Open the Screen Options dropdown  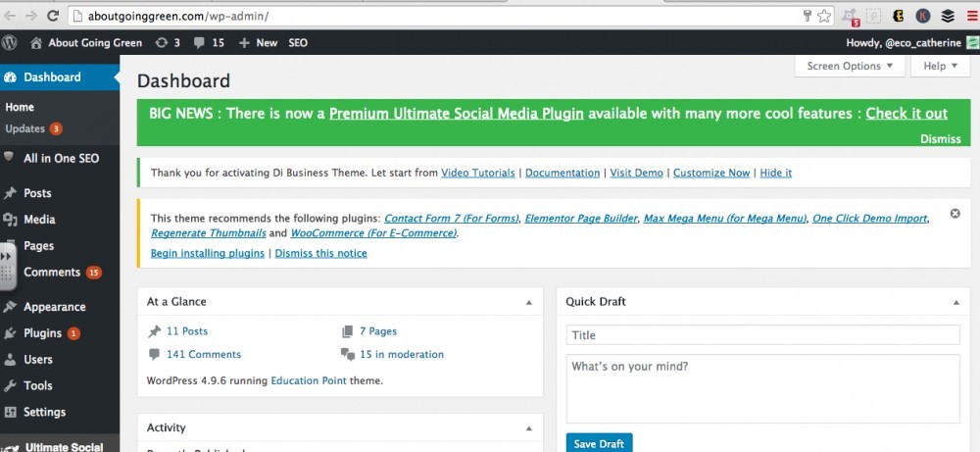point(850,66)
